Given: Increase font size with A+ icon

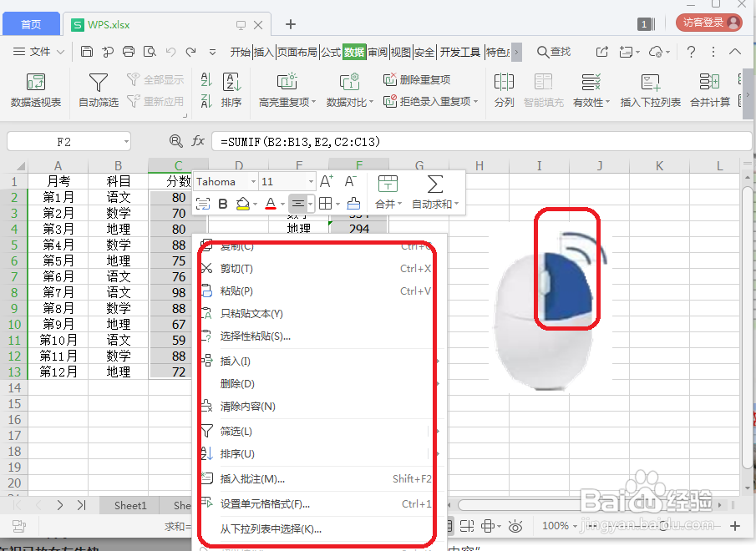Looking at the screenshot, I should tap(327, 182).
